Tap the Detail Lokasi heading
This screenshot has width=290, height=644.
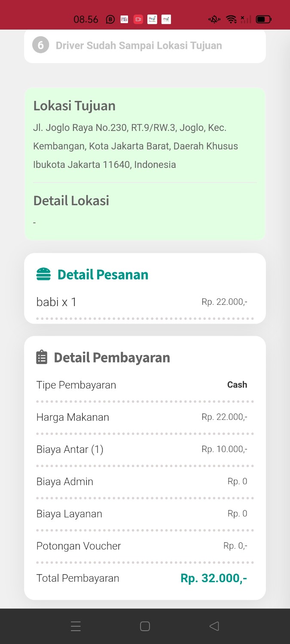click(x=71, y=200)
